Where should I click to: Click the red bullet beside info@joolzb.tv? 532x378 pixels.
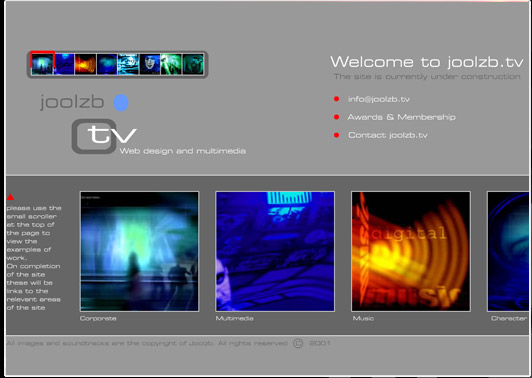pyautogui.click(x=336, y=99)
